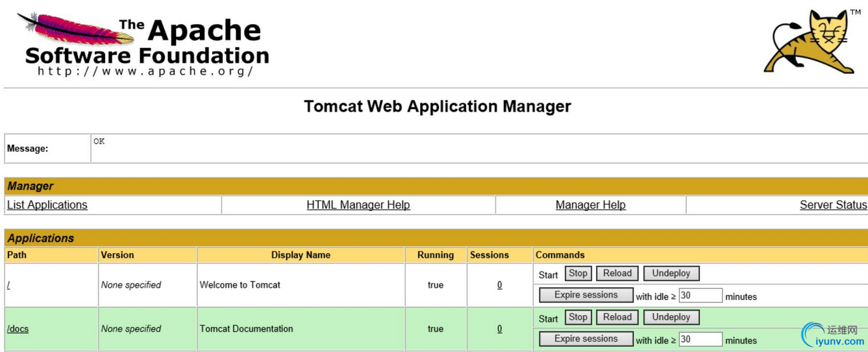Image resolution: width=868 pixels, height=352 pixels.
Task: Open the List Applications link
Action: 47,205
